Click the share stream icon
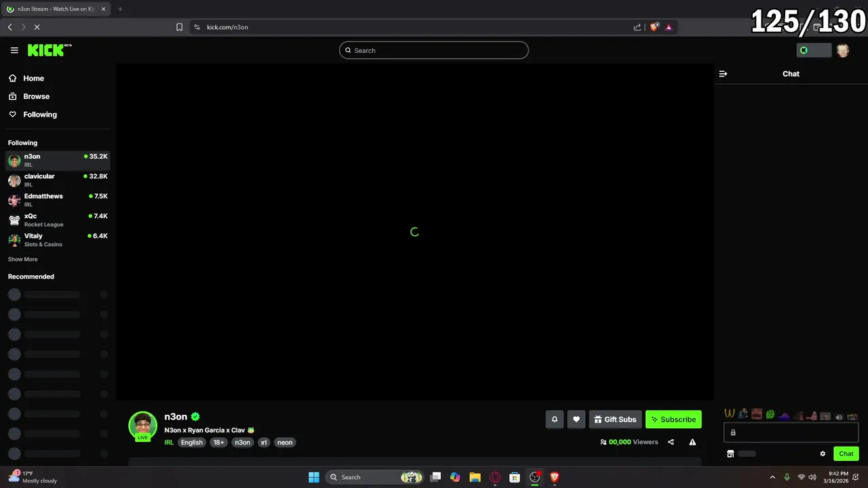This screenshot has width=868, height=488. tap(671, 442)
